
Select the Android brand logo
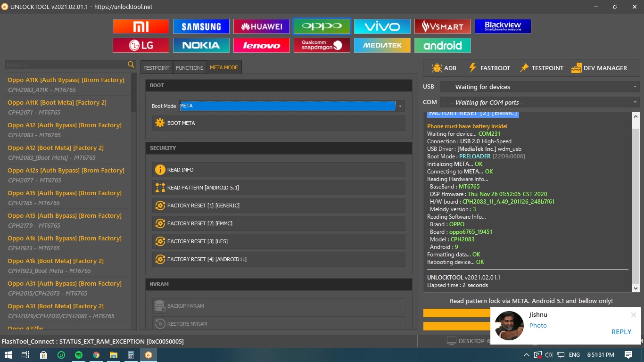pos(443,45)
